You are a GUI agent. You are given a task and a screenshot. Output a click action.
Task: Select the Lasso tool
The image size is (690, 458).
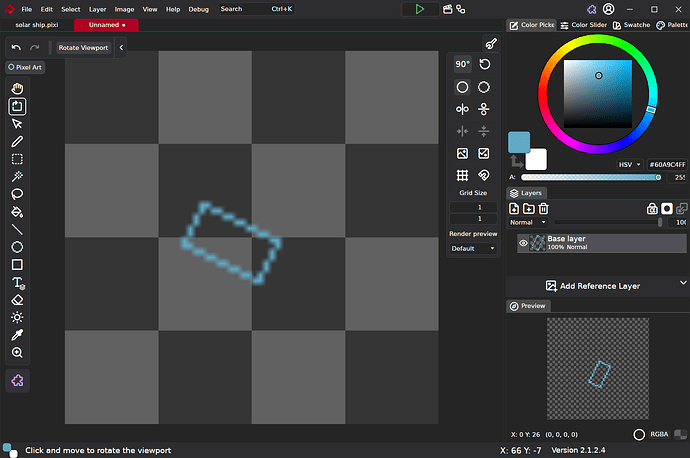tap(17, 194)
